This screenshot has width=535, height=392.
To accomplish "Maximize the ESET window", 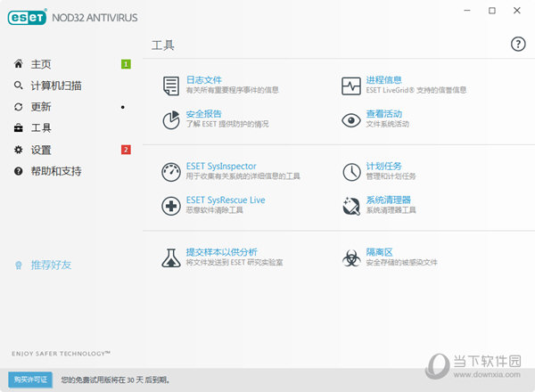I will [492, 11].
